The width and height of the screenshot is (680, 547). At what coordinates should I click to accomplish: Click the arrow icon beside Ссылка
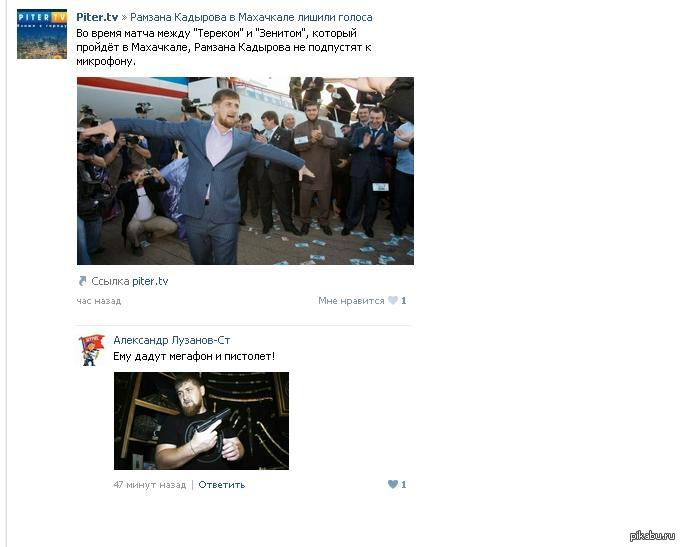coord(82,281)
